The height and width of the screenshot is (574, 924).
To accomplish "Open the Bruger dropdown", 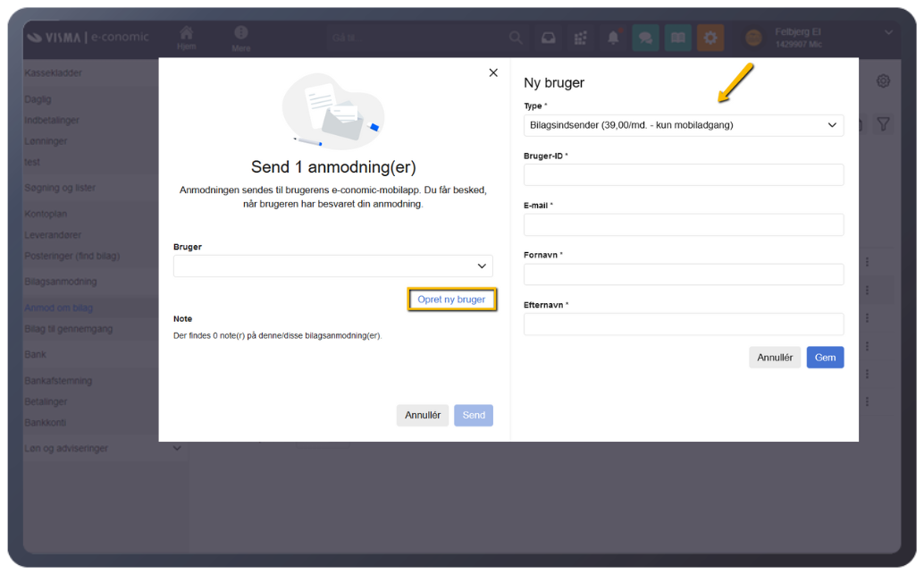I will click(333, 266).
